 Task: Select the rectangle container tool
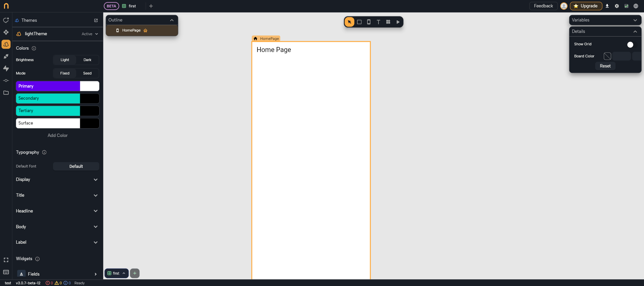pos(359,22)
